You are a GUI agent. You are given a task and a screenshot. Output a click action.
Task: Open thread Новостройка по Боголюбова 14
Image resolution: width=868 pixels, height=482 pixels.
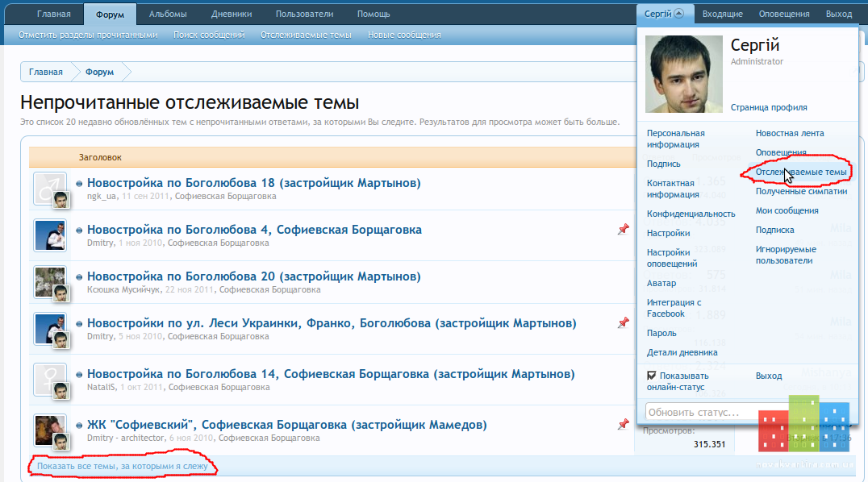(331, 373)
